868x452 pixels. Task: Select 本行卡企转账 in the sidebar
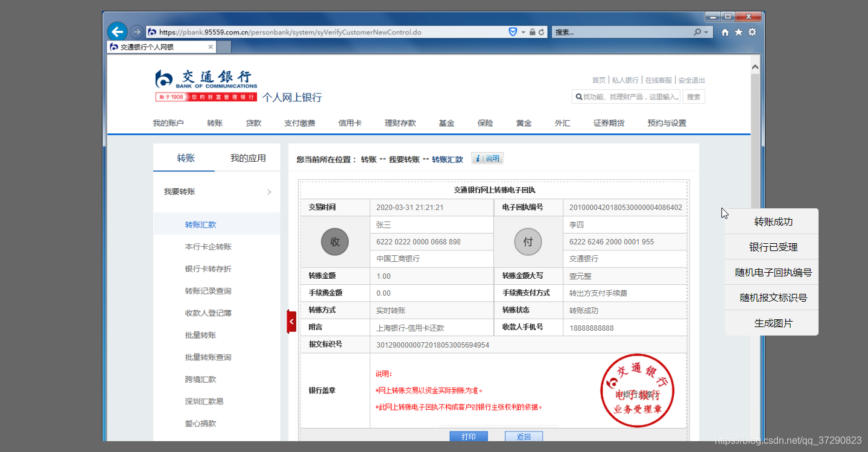tap(208, 247)
